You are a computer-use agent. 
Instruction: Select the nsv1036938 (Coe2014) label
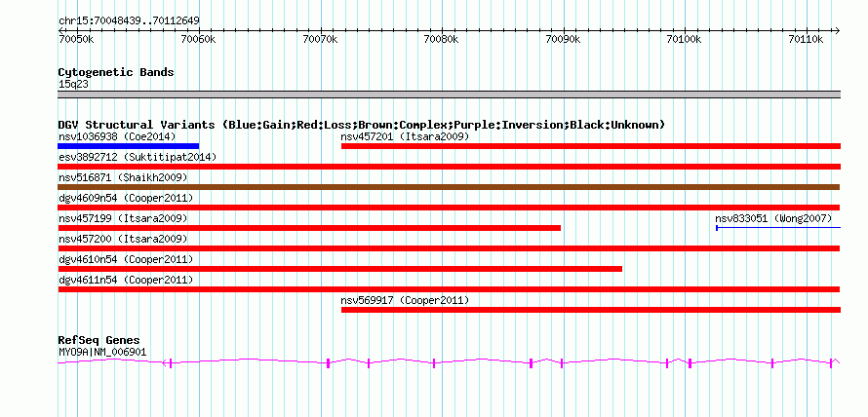point(117,136)
